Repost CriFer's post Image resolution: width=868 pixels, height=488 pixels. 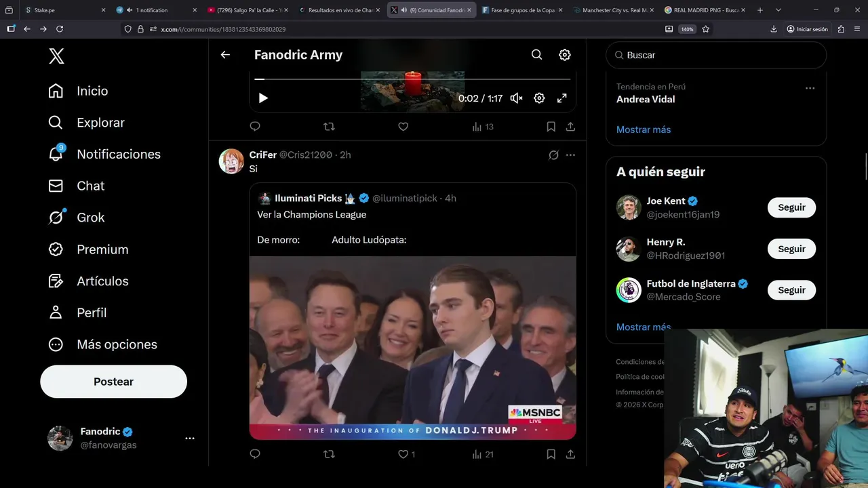tap(329, 454)
